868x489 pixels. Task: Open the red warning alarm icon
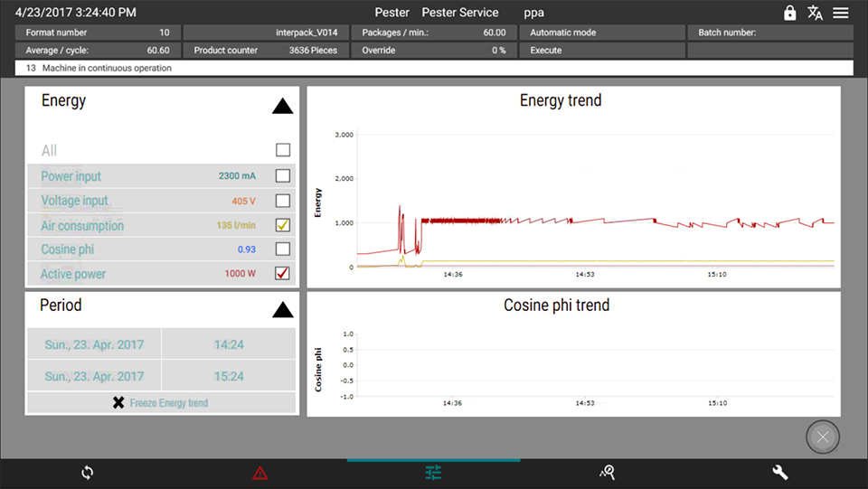pyautogui.click(x=260, y=473)
